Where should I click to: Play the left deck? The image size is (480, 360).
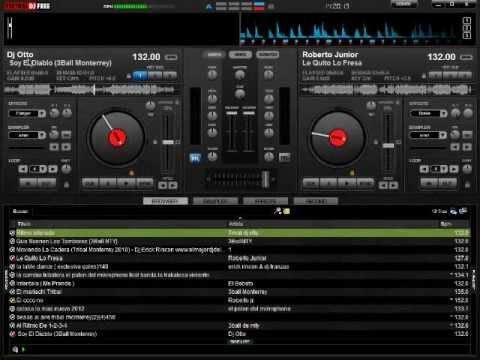(126, 183)
